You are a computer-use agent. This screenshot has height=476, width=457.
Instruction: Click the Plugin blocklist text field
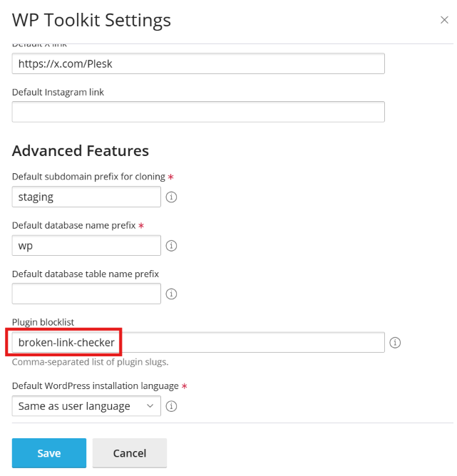click(250, 343)
